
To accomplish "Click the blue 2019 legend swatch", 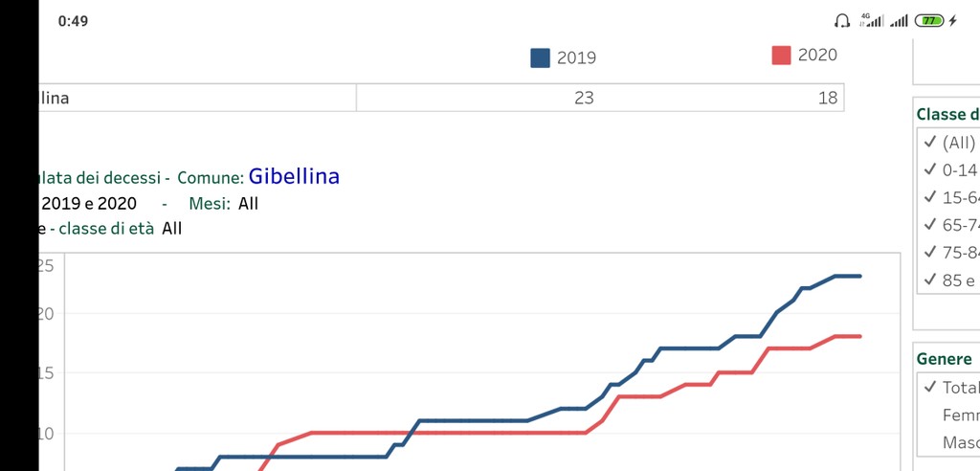I will (540, 57).
